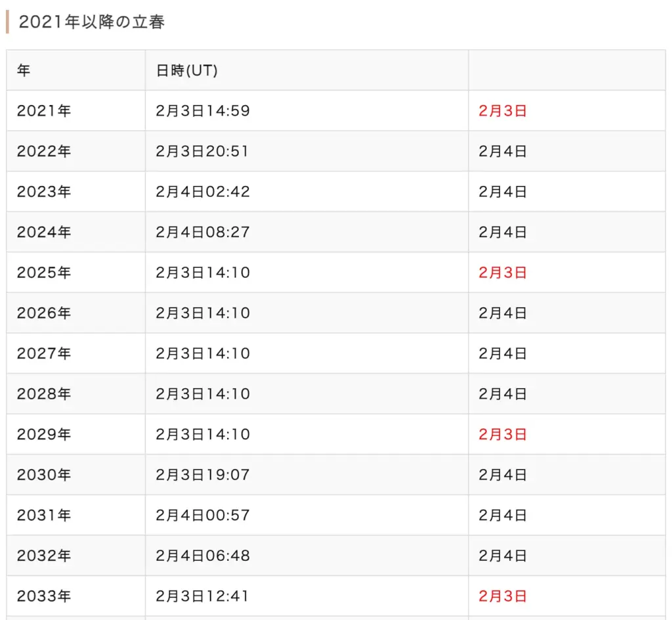
Task: Select the 2月4日02:42 cell
Action: pyautogui.click(x=203, y=192)
